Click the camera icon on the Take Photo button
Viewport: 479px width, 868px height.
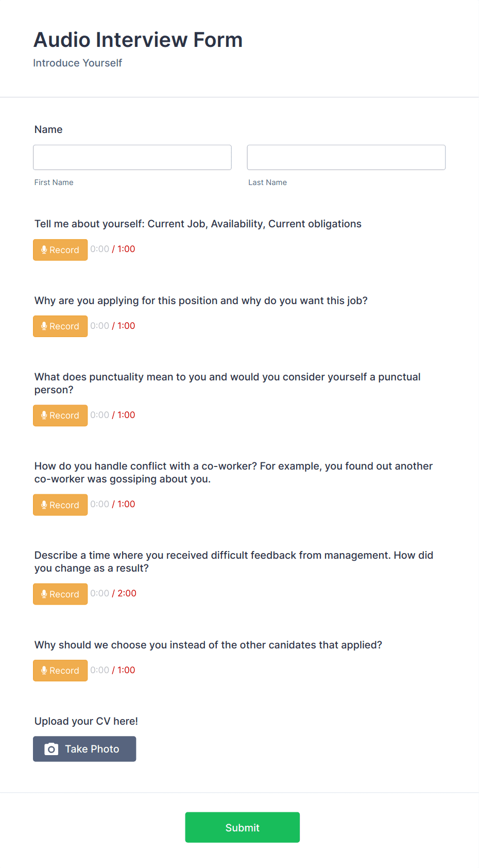pos(51,748)
